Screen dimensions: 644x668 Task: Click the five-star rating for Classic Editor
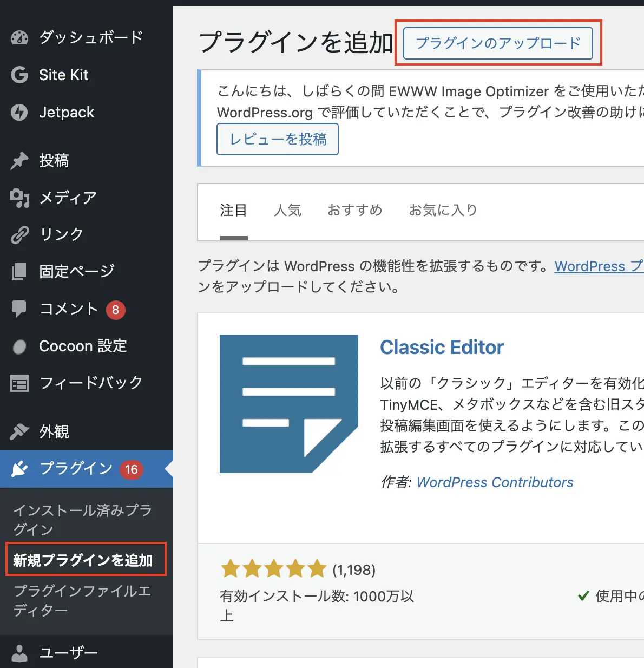(x=274, y=569)
